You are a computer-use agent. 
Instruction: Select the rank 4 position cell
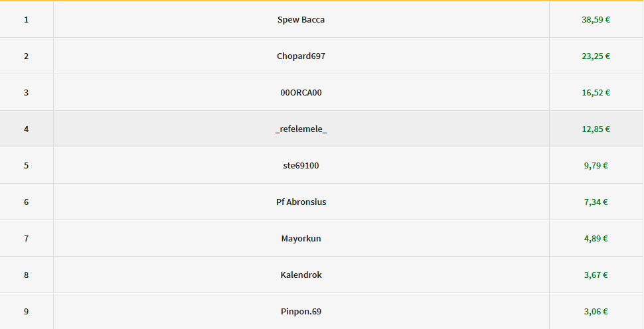point(27,129)
